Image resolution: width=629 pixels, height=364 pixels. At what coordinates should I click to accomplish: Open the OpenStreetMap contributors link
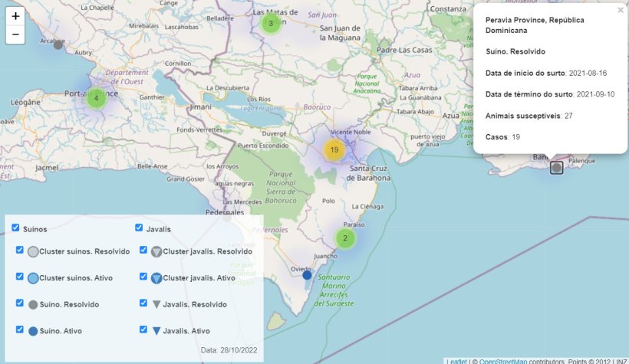pyautogui.click(x=502, y=361)
